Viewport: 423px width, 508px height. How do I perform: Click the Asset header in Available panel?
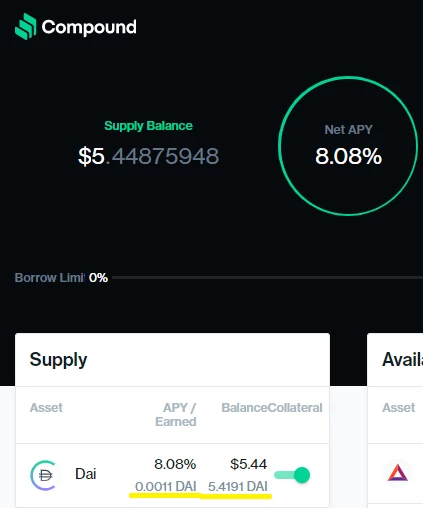pos(399,408)
